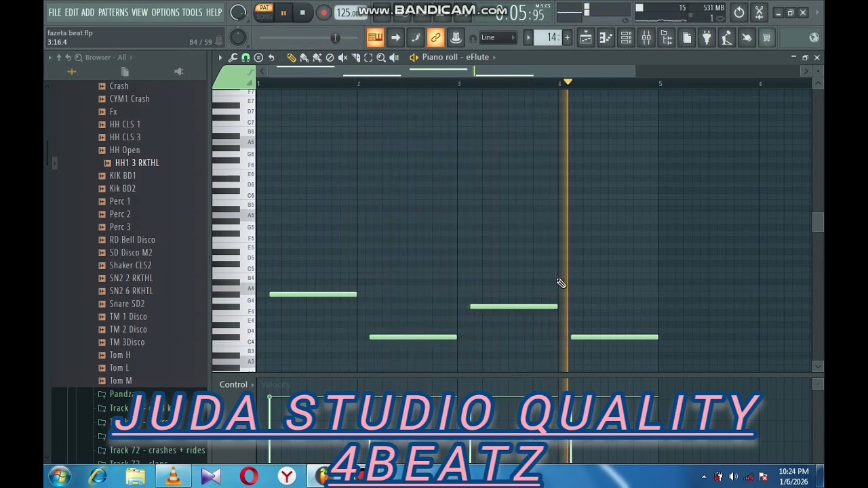This screenshot has width=868, height=488.
Task: Open the ADD menu
Action: [88, 12]
